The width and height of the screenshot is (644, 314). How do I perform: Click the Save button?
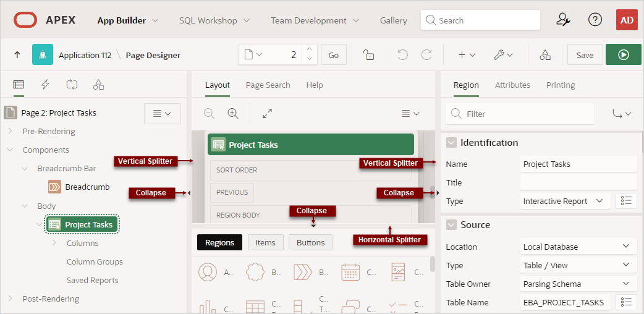[x=585, y=54]
